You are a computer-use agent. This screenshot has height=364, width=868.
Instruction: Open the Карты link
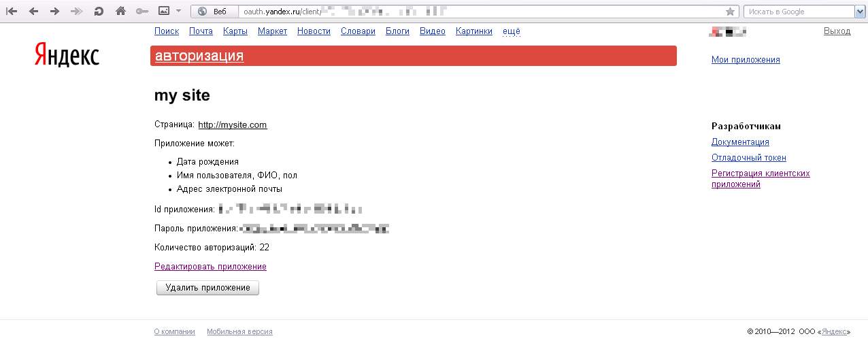coord(235,31)
